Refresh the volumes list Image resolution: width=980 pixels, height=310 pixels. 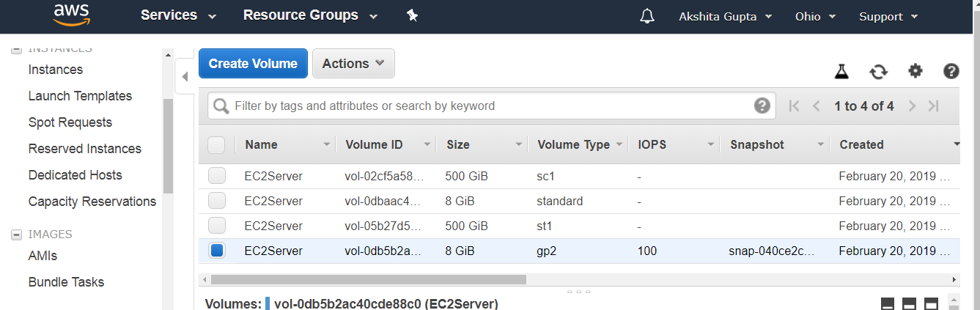tap(878, 71)
